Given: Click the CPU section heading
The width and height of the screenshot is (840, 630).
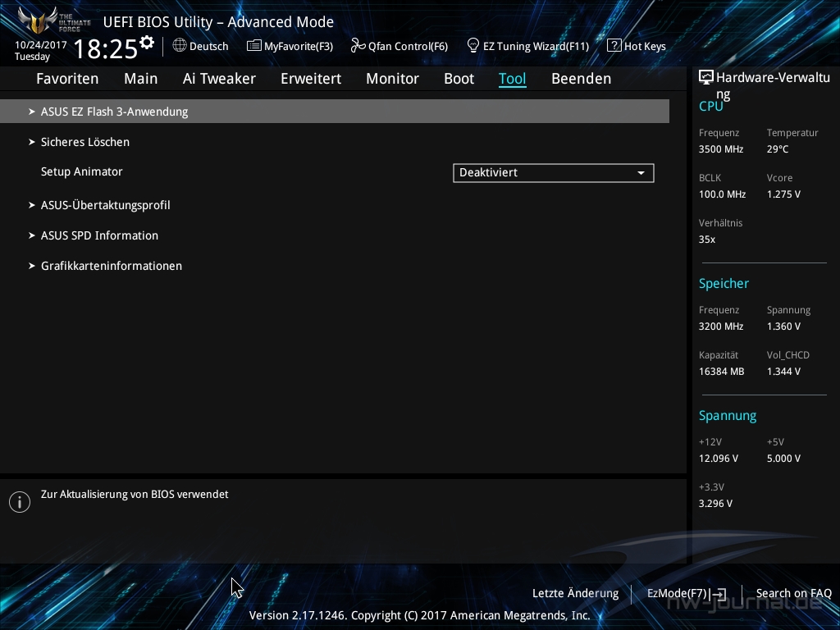Looking at the screenshot, I should (711, 107).
